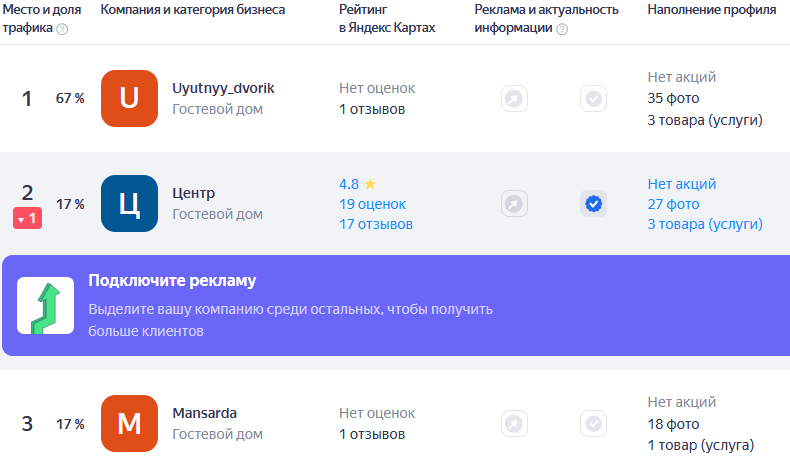Click the grey verification badge for Mansarda

(x=593, y=423)
